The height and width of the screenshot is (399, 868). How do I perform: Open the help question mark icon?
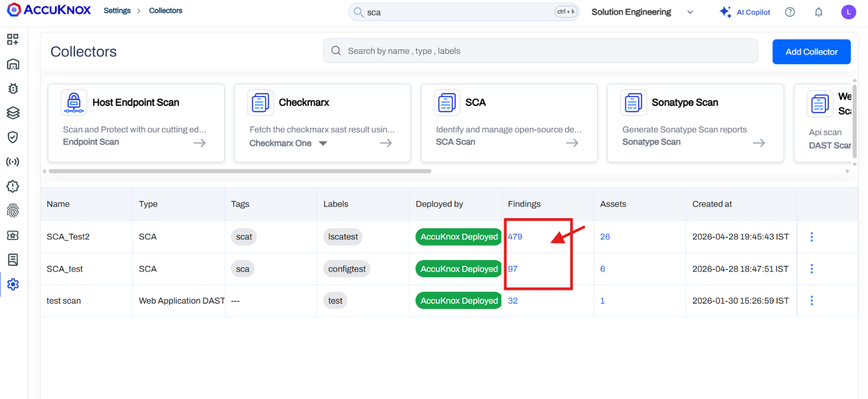[790, 12]
